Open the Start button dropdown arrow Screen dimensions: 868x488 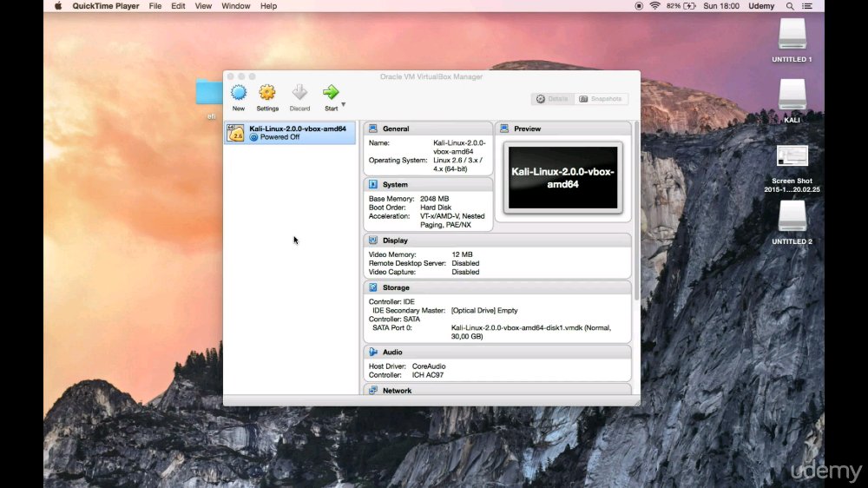[x=343, y=104]
